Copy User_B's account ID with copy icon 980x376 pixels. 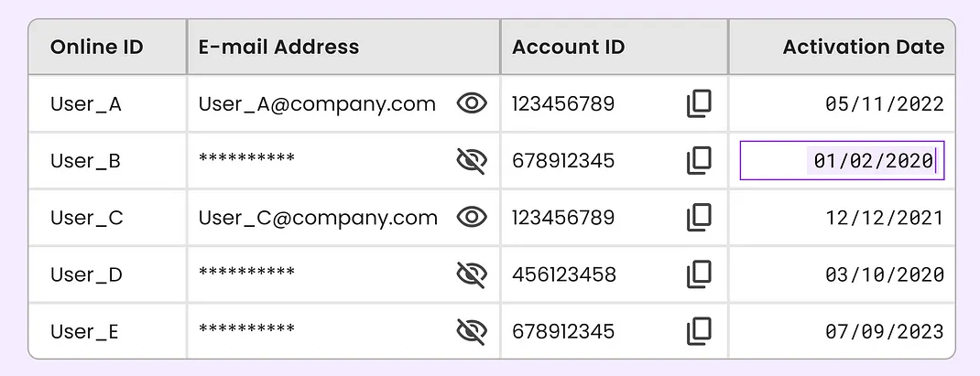pos(699,160)
